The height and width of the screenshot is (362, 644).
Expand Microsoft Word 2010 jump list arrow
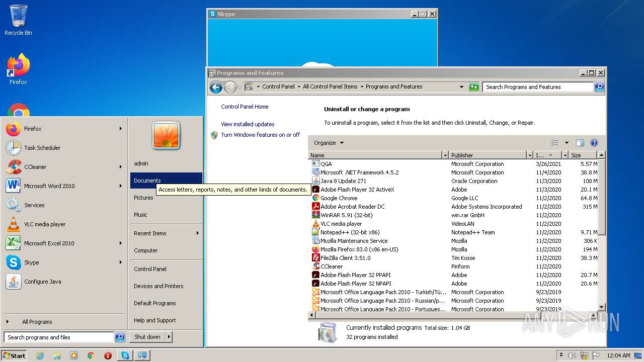121,186
